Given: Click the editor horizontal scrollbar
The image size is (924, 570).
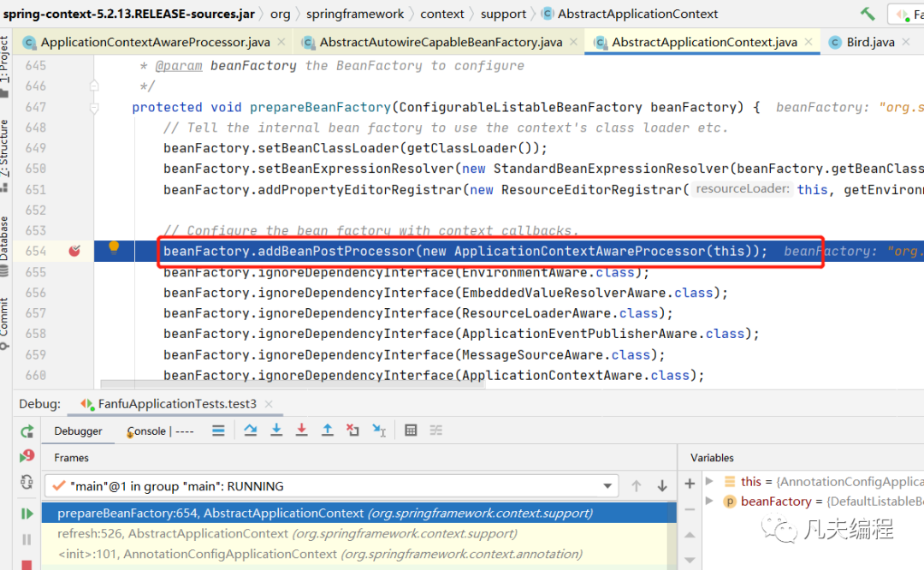Looking at the screenshot, I should [293, 384].
